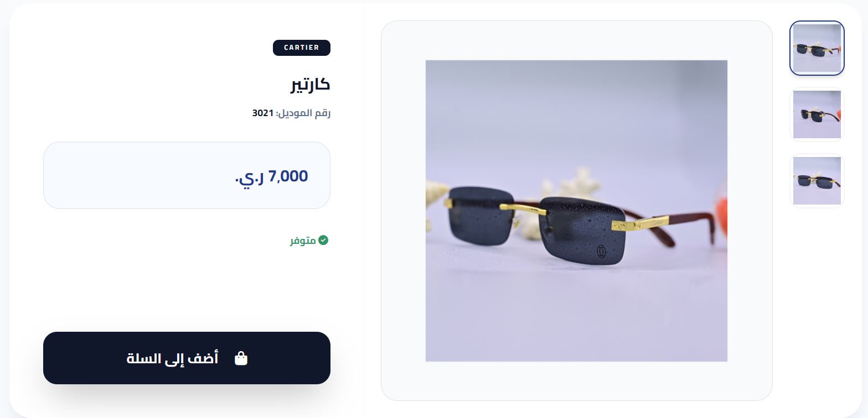Select the model number 3021
Screen dimensions: 868x418
(263, 113)
